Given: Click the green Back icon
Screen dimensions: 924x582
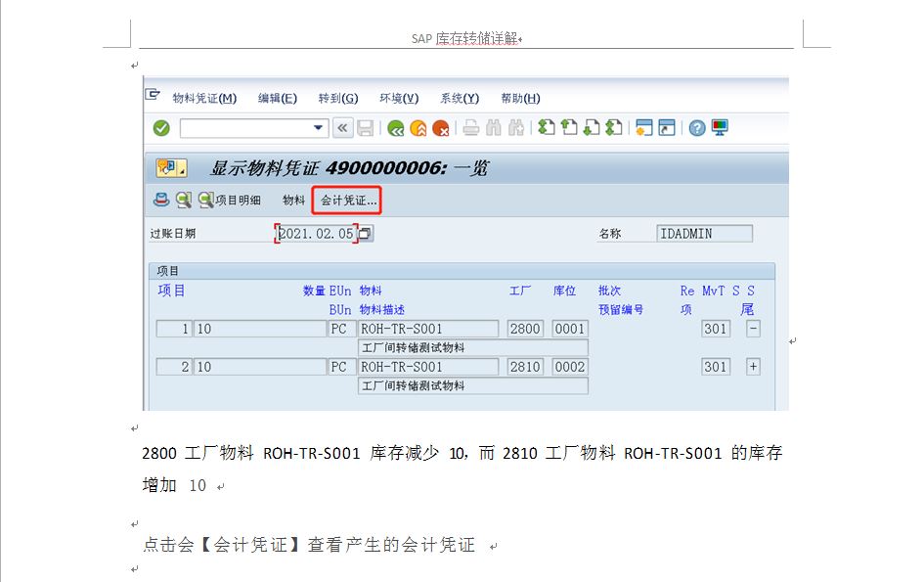Looking at the screenshot, I should (x=396, y=128).
